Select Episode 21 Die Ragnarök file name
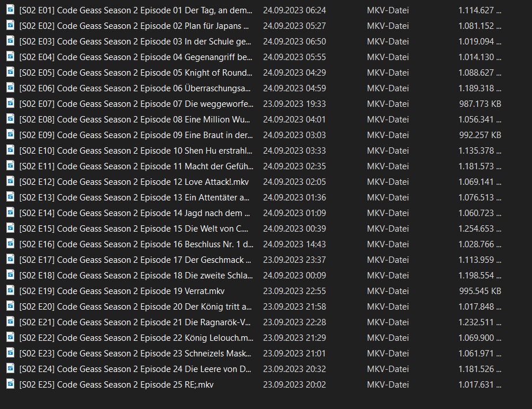 coord(136,322)
